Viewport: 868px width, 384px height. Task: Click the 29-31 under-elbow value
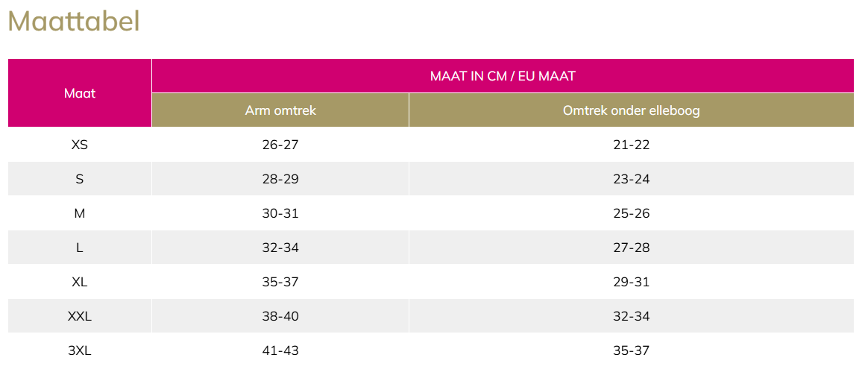[x=631, y=282]
